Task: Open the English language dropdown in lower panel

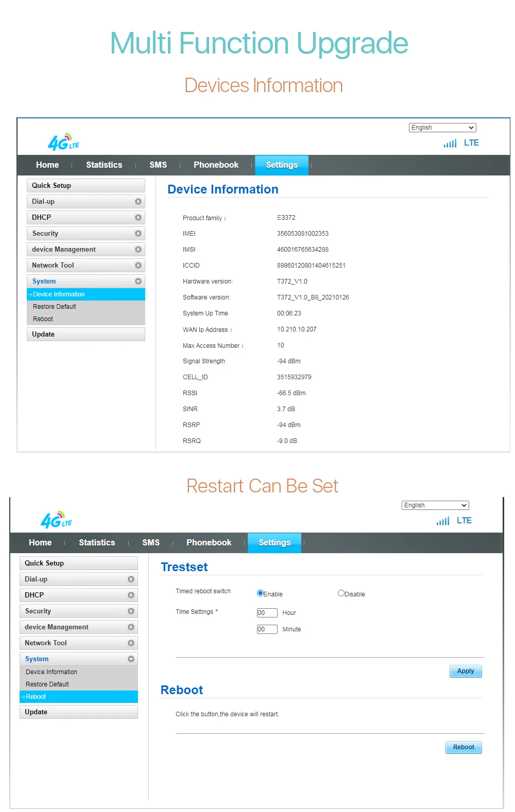Action: (435, 505)
